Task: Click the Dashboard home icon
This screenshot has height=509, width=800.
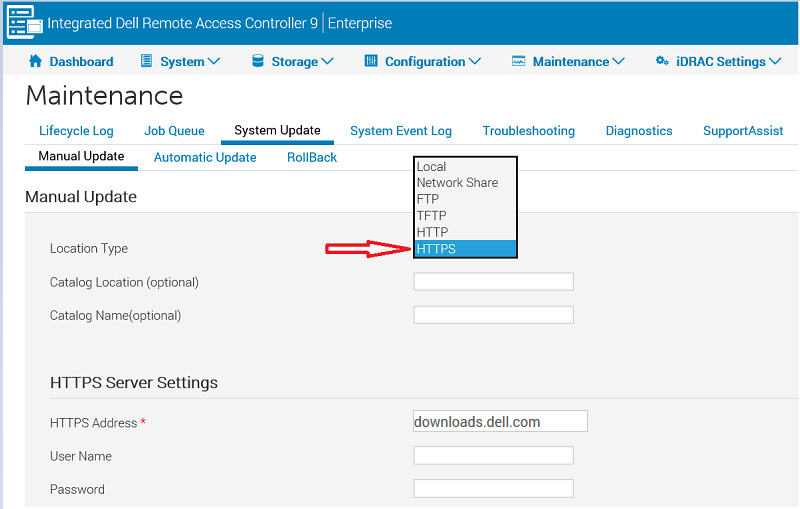Action: tap(35, 61)
